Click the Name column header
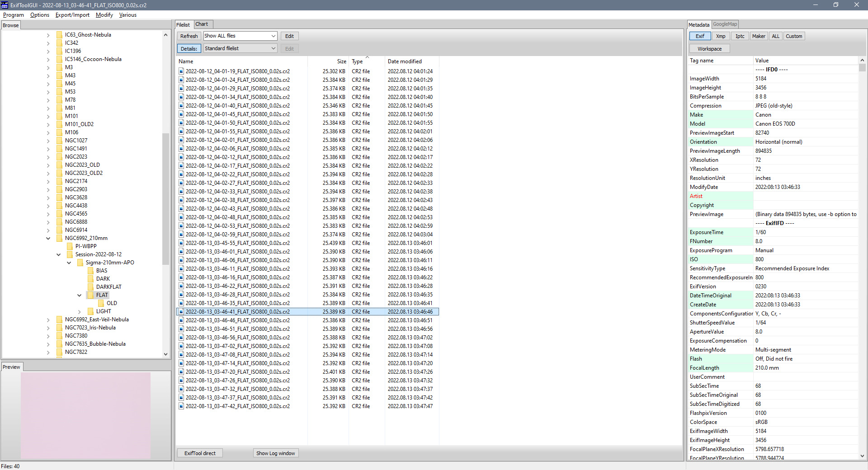This screenshot has width=868, height=470. pyautogui.click(x=242, y=61)
